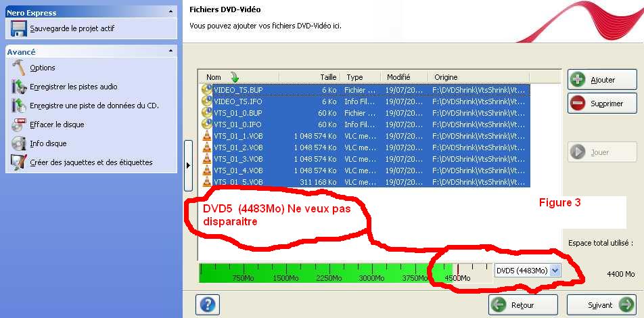
Task: Click the Effacer le disque icon
Action: tap(18, 124)
